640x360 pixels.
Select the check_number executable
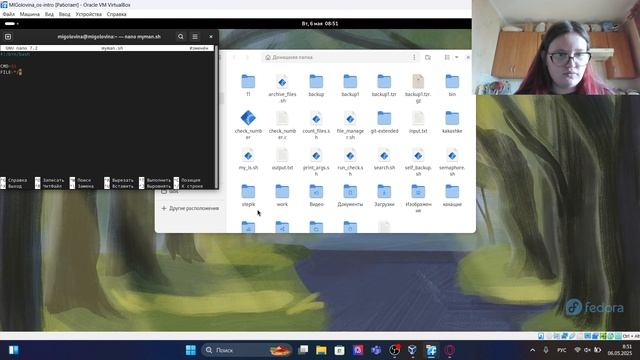coord(248,124)
